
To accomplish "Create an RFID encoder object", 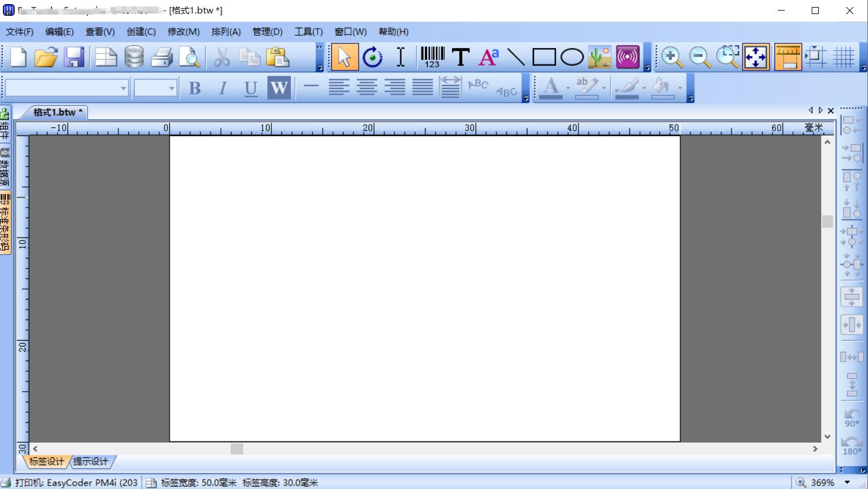I will tap(628, 57).
